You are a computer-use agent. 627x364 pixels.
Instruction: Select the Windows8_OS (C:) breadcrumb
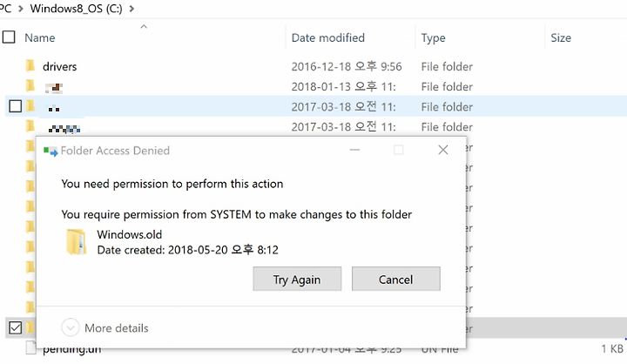pyautogui.click(x=76, y=8)
